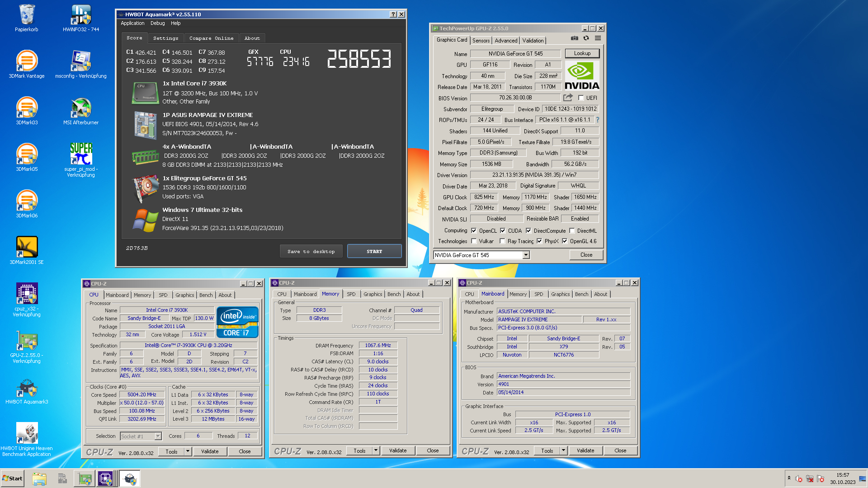Open super_pi_mod shortcut on desktop
The image size is (868, 488).
(81, 160)
